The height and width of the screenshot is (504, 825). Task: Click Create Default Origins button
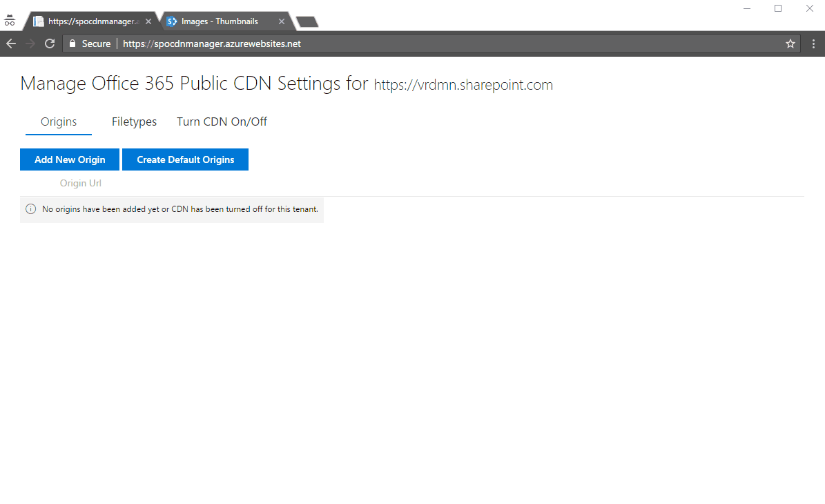(x=185, y=159)
